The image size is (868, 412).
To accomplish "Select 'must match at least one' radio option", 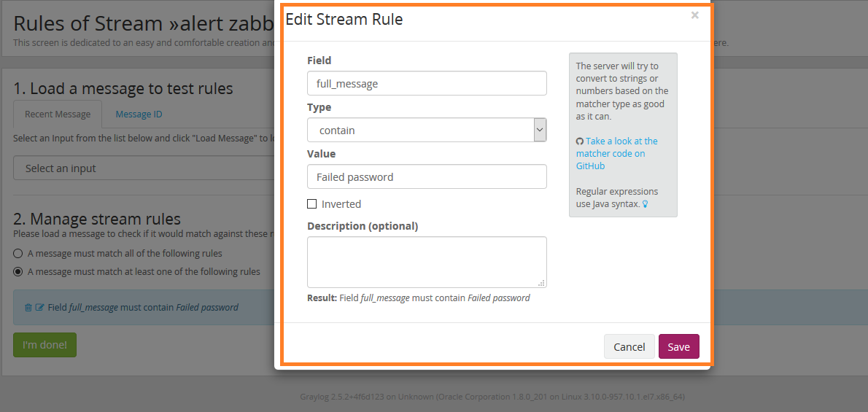I will coord(18,272).
